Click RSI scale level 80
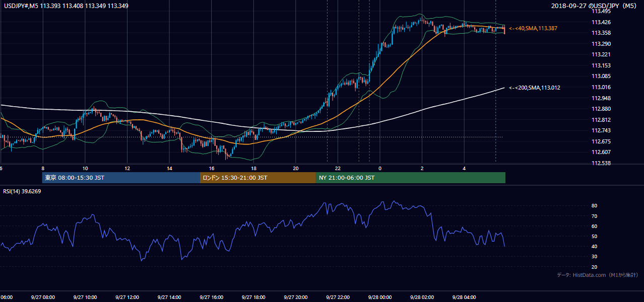 (x=594, y=206)
